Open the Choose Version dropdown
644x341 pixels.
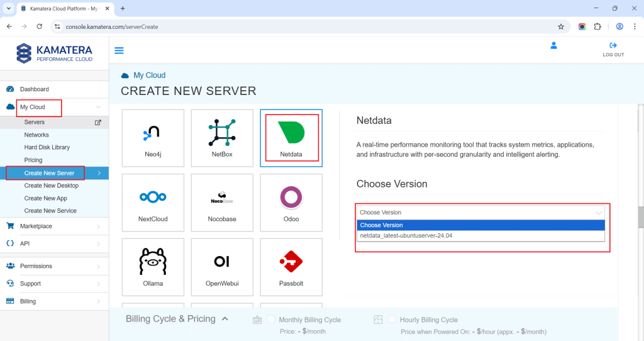point(480,213)
